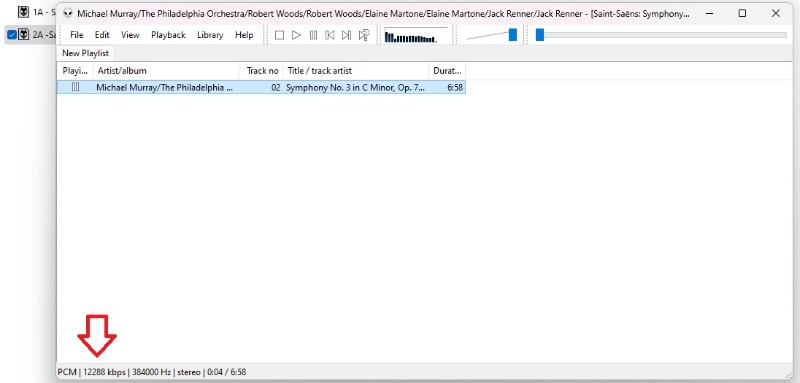The height and width of the screenshot is (383, 800).
Task: Open the Help menu
Action: point(244,35)
